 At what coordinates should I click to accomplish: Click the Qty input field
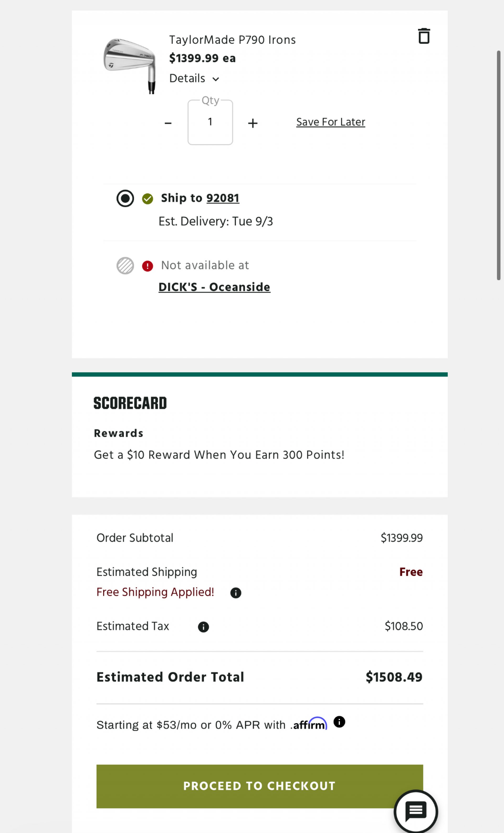(210, 122)
